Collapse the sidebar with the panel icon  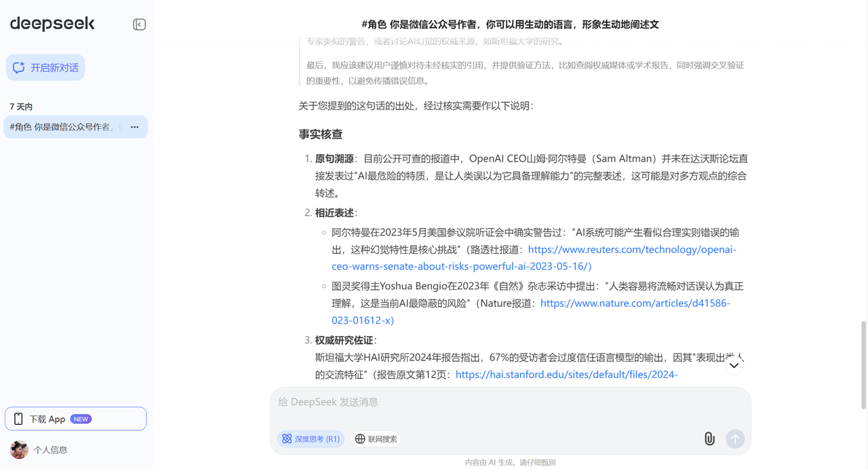click(x=139, y=24)
